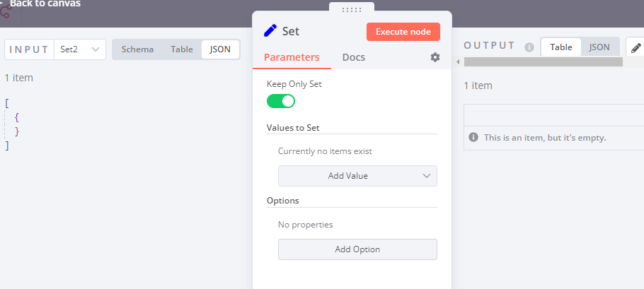Toggle the Keep Only Set switch
This screenshot has height=289, width=644.
[281, 101]
